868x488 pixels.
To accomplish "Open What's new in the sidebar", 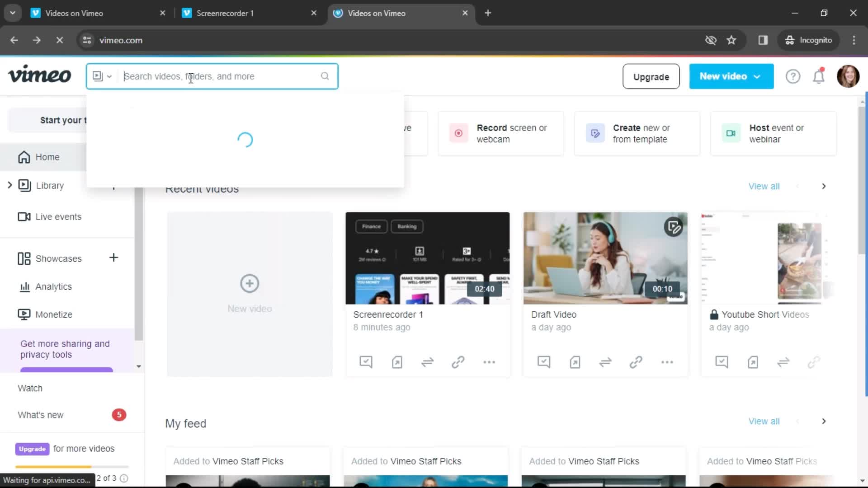I will 41,415.
